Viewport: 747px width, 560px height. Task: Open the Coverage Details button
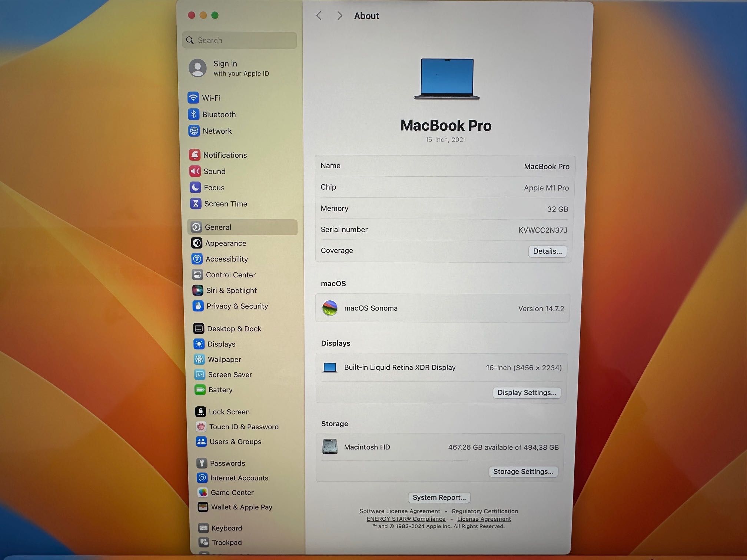coord(547,251)
